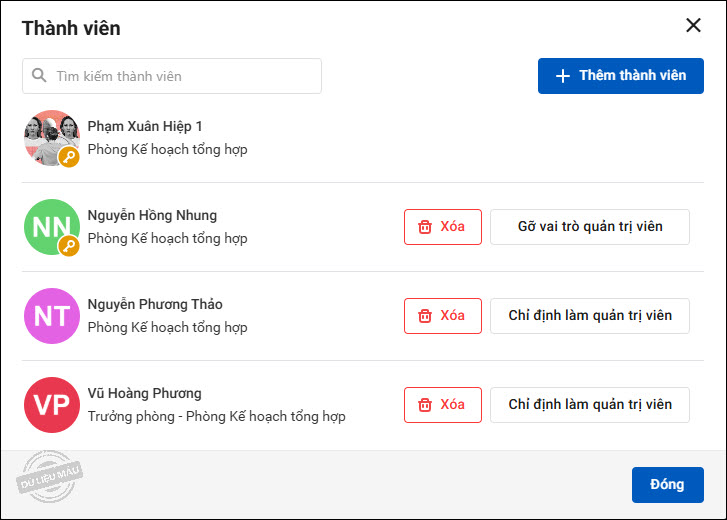Close the Thành viên dialog with X
The image size is (727, 520).
click(693, 26)
